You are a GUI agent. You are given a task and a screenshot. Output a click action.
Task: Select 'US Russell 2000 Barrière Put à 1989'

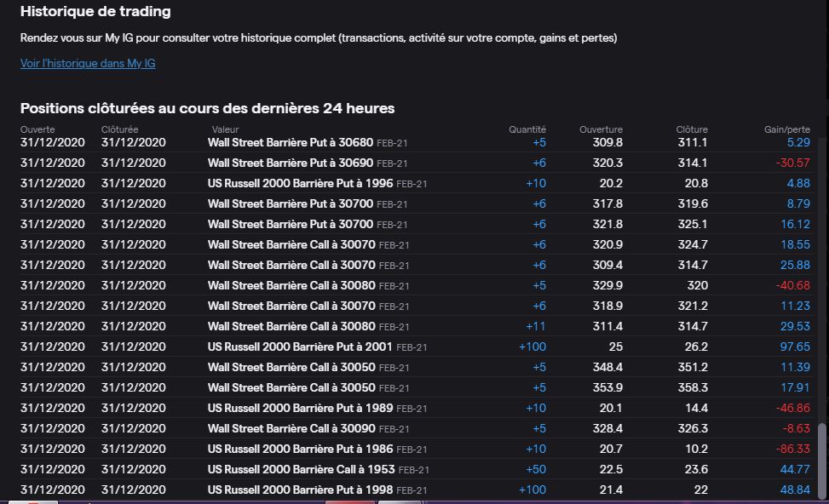click(x=300, y=408)
